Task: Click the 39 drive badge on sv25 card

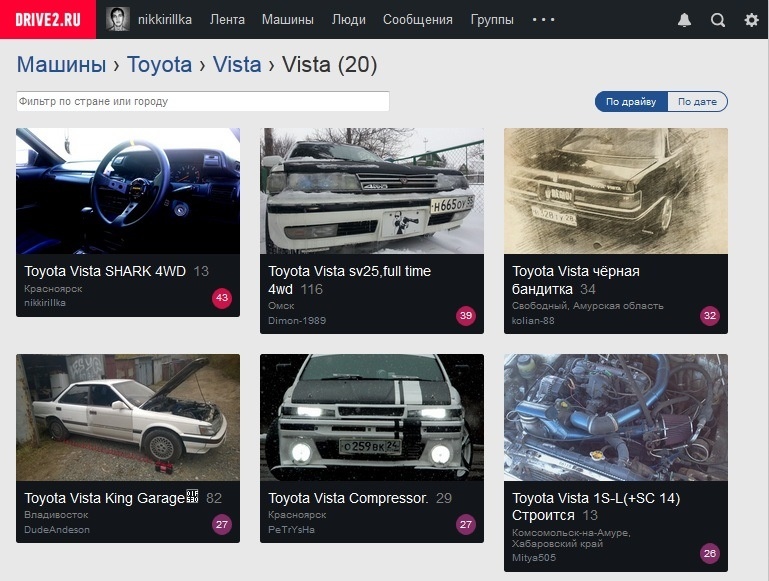Action: (x=466, y=316)
